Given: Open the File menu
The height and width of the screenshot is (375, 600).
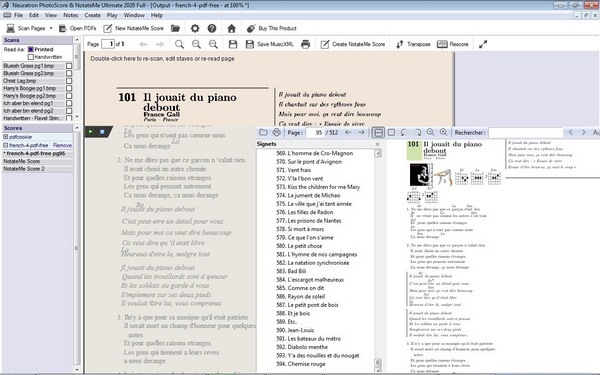Looking at the screenshot, I should tap(18, 15).
